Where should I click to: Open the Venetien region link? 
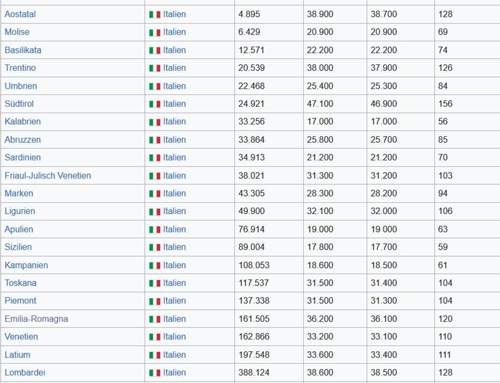point(21,337)
